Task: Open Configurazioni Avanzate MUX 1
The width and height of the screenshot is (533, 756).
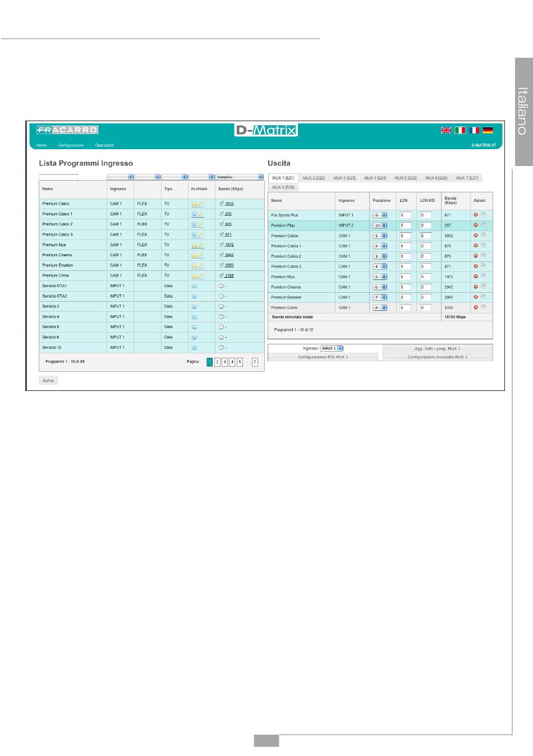Action: click(x=438, y=357)
